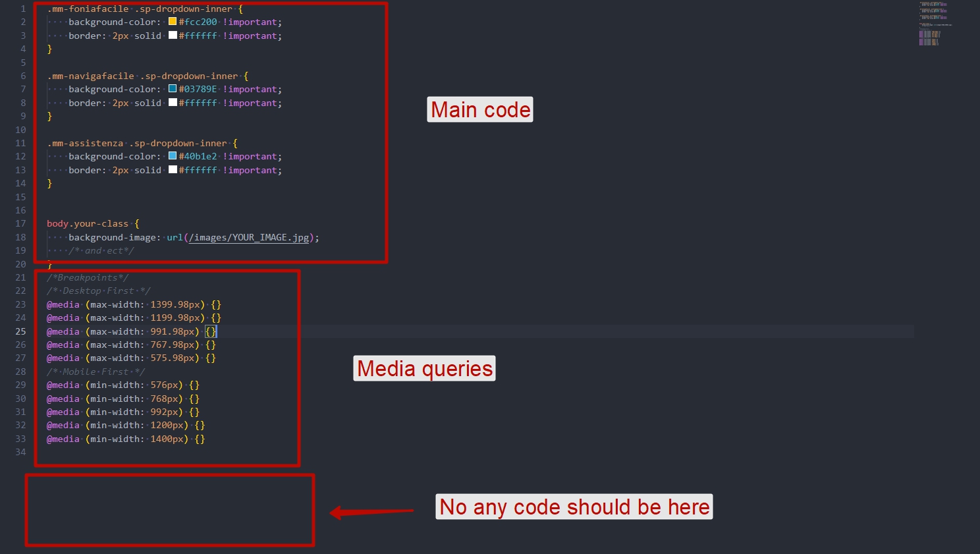Click white #ffffff swatch on line 13
The width and height of the screenshot is (980, 554).
pyautogui.click(x=173, y=170)
